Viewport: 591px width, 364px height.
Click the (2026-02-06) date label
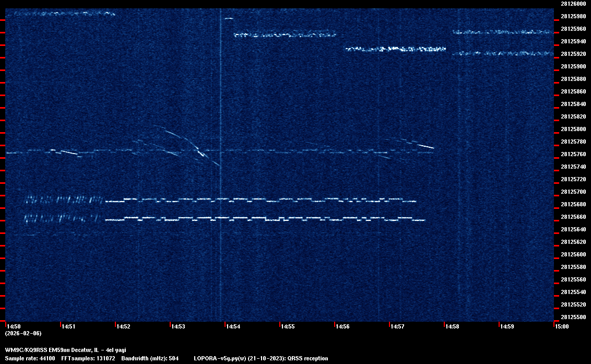(23, 333)
